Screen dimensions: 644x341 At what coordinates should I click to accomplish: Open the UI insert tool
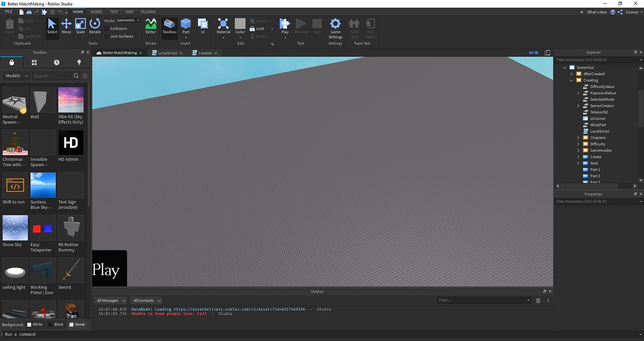(203, 26)
